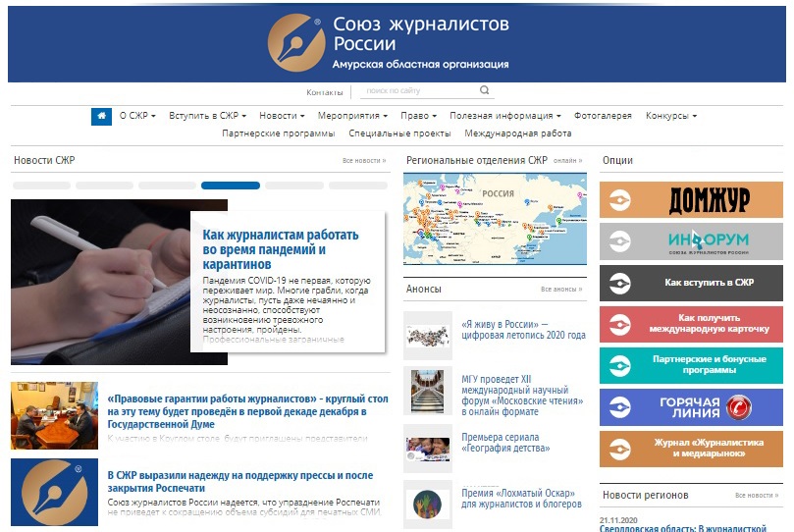Click the home icon in navigation bar

point(101,117)
